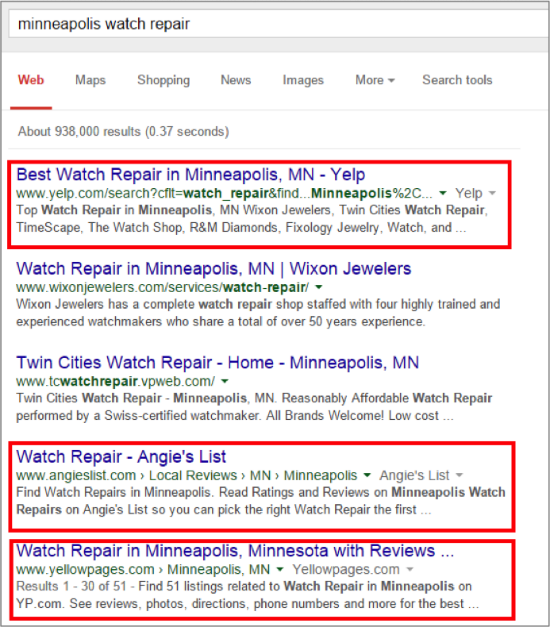This screenshot has height=627, width=550.
Task: Expand the gray arrow beside Yelp label
Action: (492, 193)
